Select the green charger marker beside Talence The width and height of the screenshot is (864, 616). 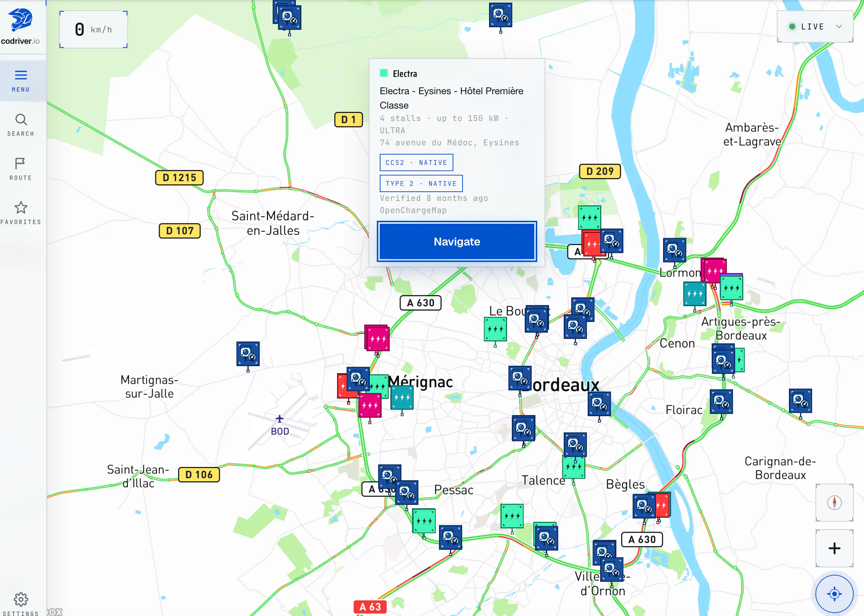point(573,467)
